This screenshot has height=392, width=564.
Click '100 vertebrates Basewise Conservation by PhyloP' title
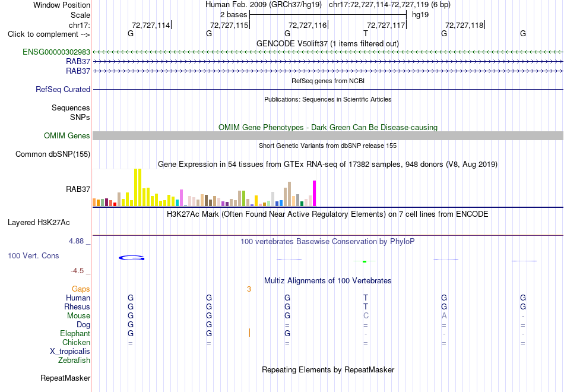[328, 242]
